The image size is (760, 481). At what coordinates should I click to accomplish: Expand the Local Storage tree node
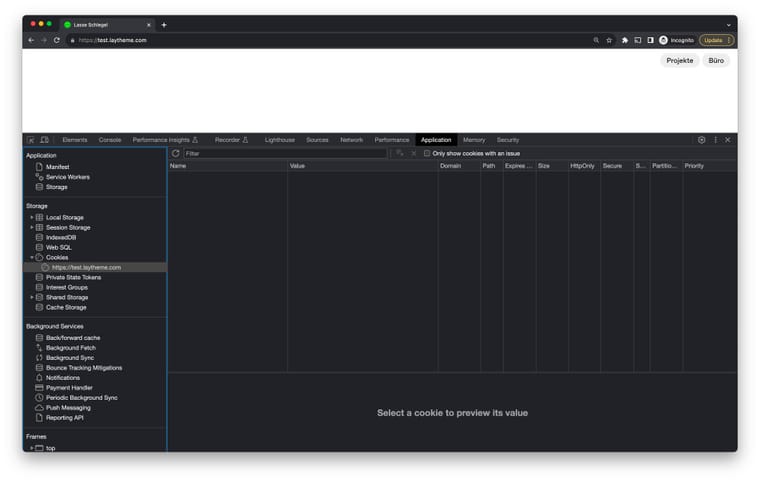coord(31,217)
